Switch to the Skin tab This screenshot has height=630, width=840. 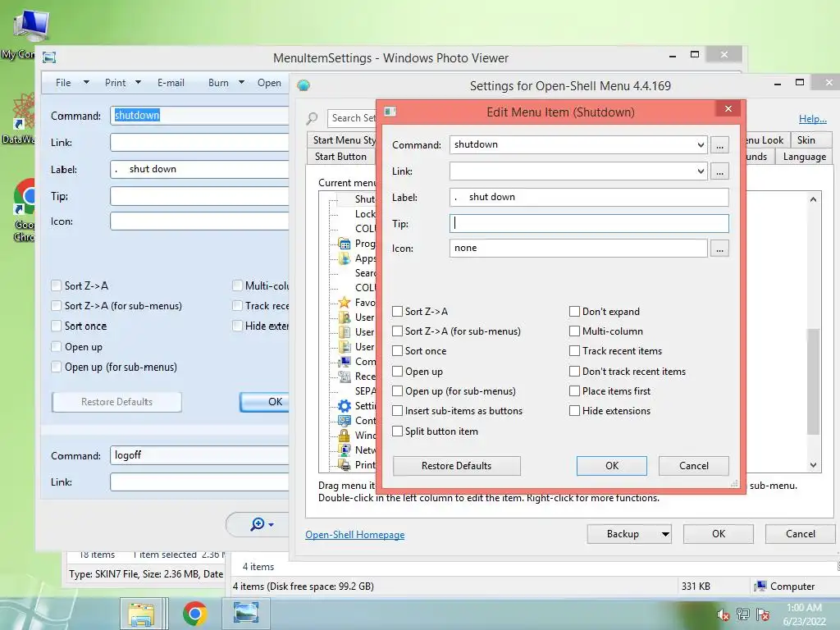(x=806, y=140)
